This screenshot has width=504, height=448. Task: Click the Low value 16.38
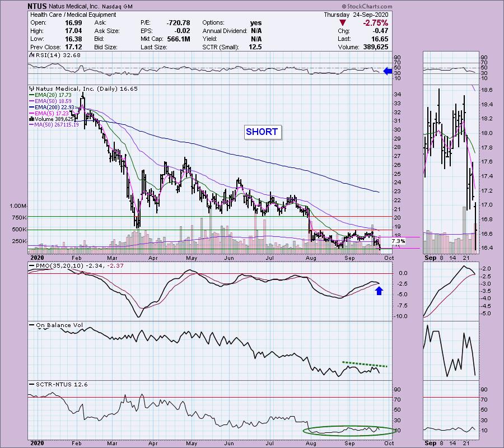[73, 39]
